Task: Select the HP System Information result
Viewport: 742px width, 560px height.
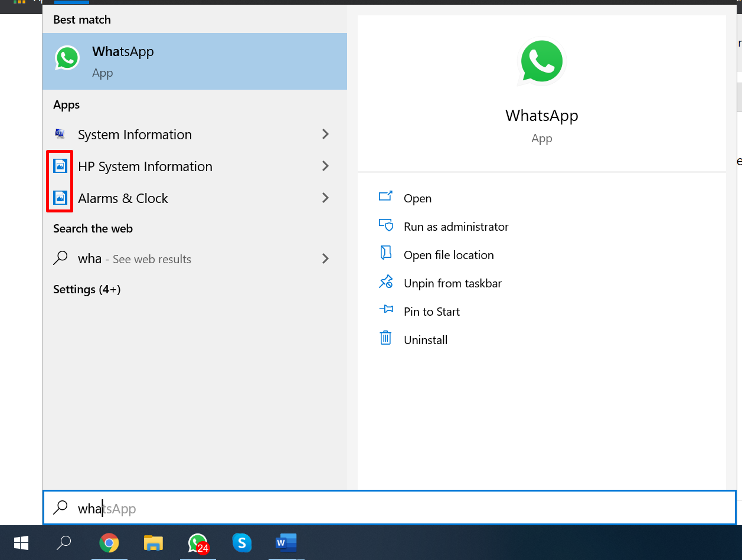Action: [x=195, y=166]
